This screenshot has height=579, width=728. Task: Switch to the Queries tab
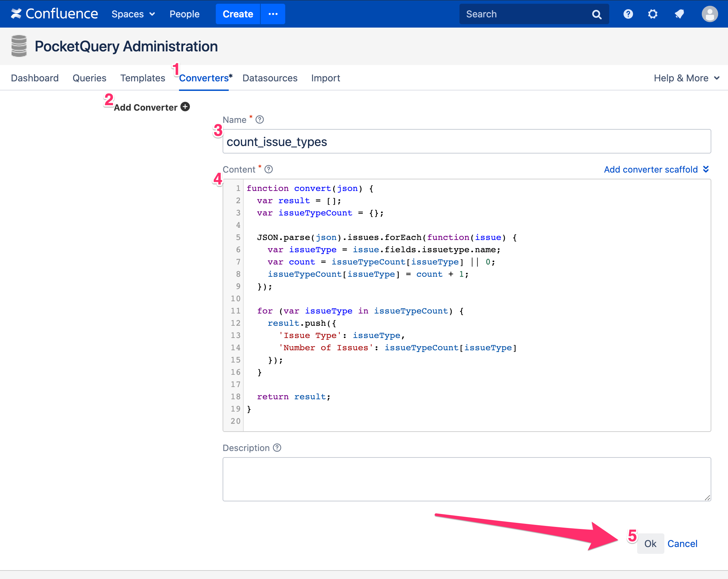tap(90, 78)
